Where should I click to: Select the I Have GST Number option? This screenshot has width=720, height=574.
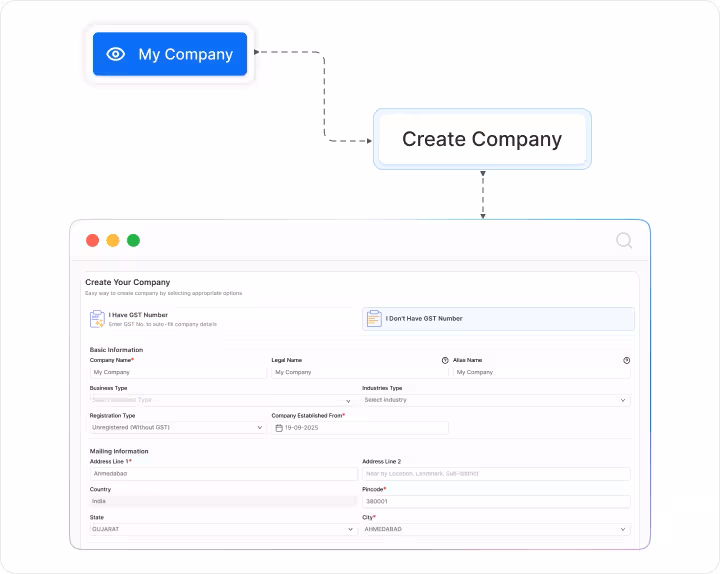pyautogui.click(x=222, y=319)
